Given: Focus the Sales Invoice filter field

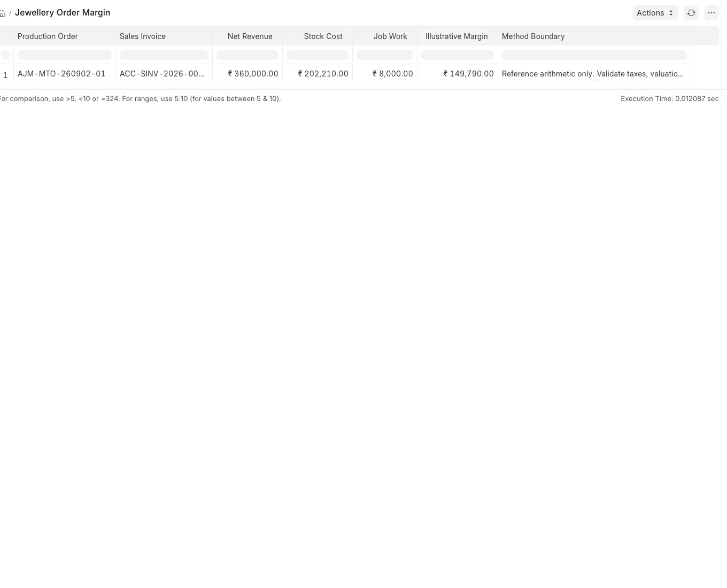Looking at the screenshot, I should [164, 55].
